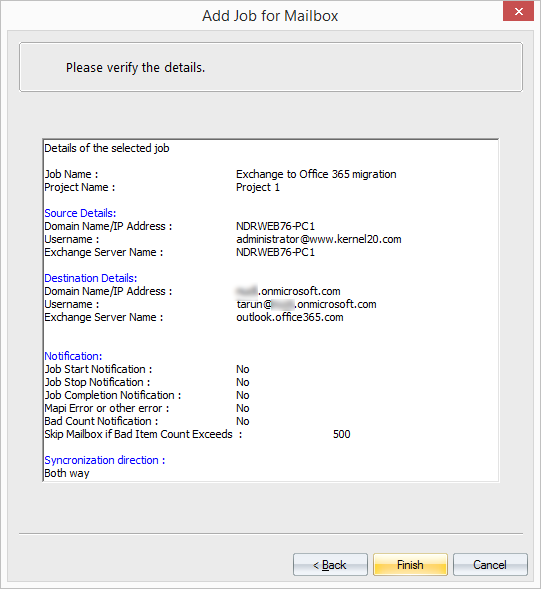Click the Syncronization direction heading
This screenshot has width=541, height=589.
105,460
